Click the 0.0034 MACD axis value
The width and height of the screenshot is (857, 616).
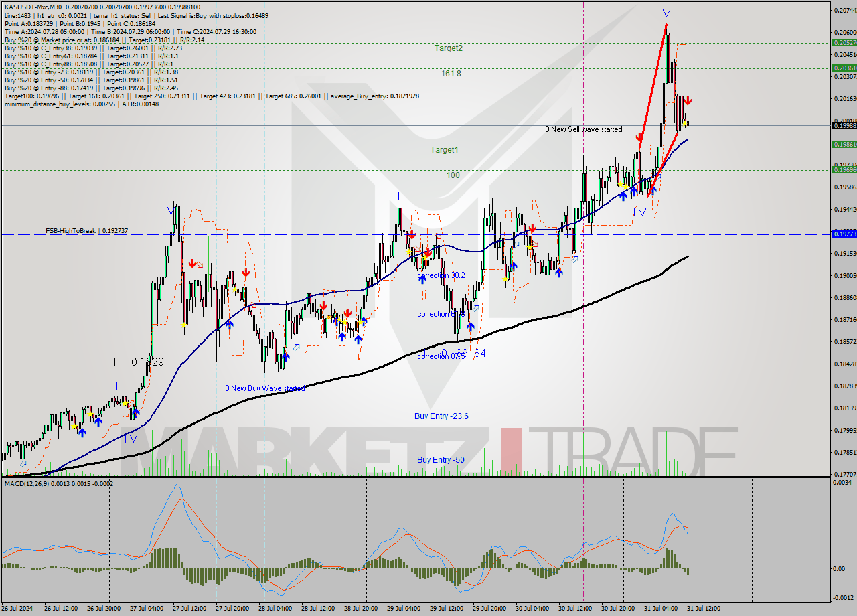pos(842,483)
